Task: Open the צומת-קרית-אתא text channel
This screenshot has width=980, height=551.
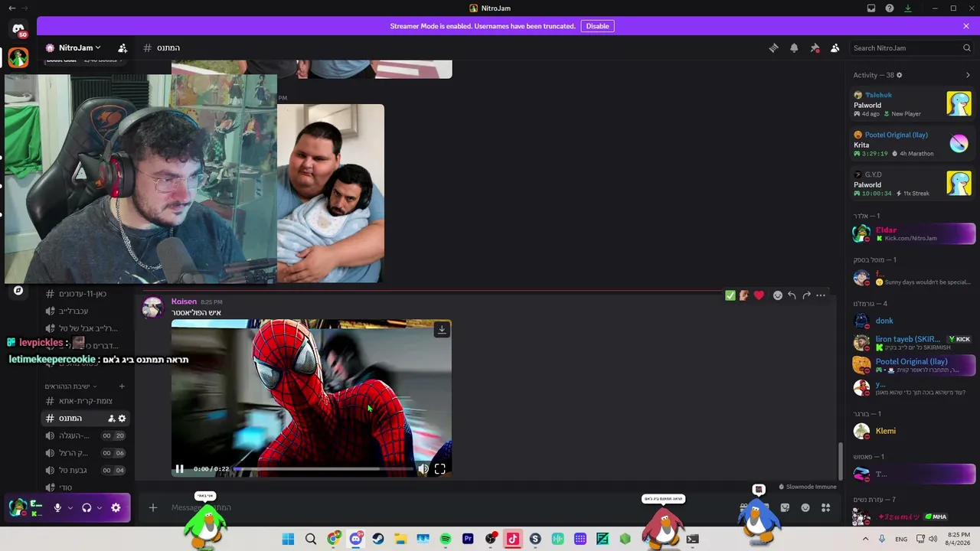Action: [84, 401]
